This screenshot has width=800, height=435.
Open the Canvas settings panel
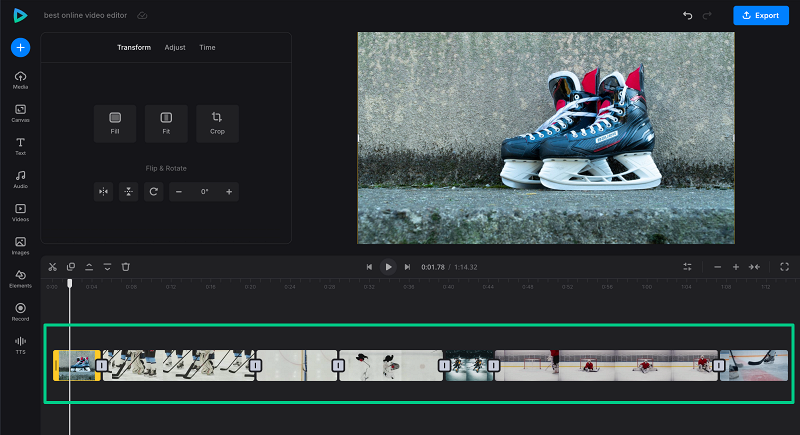coord(20,113)
